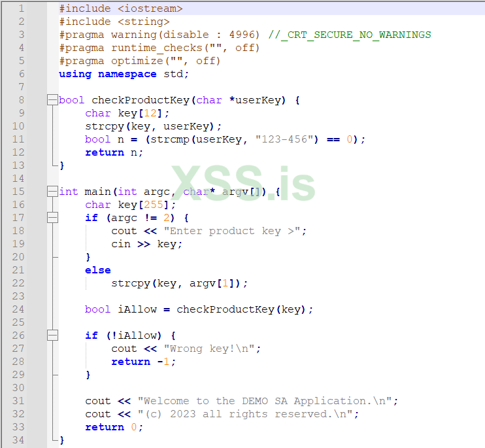The height and width of the screenshot is (448, 485).
Task: Collapse the 'if (argc != 2)' fold marker
Action: (52, 218)
